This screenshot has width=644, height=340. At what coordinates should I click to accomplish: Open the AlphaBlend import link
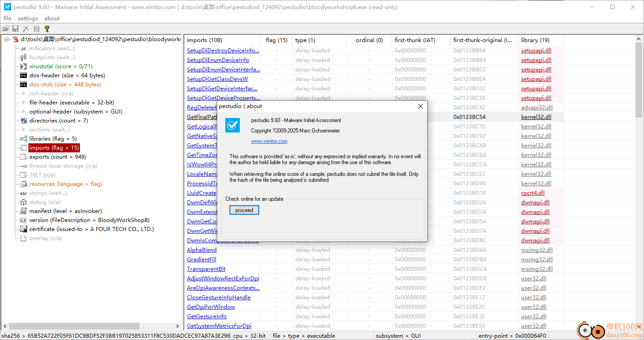(x=202, y=250)
